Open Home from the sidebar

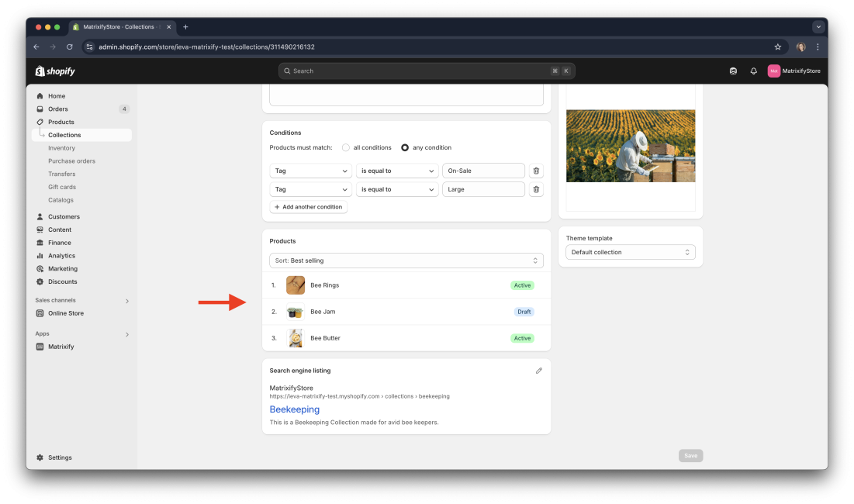(57, 95)
